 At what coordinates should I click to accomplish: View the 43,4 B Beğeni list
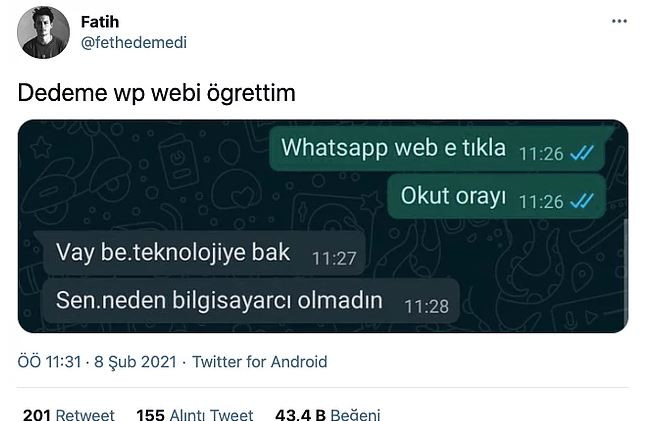pos(327,415)
